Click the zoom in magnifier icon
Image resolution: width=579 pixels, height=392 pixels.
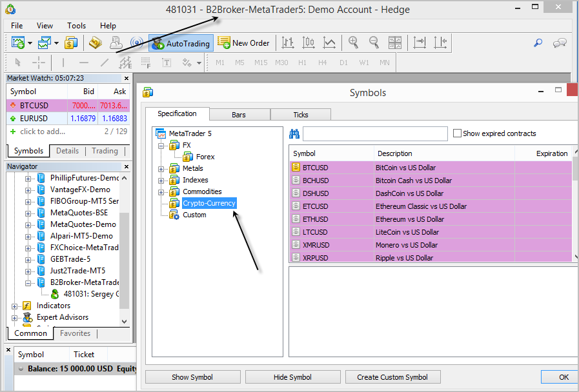point(353,43)
